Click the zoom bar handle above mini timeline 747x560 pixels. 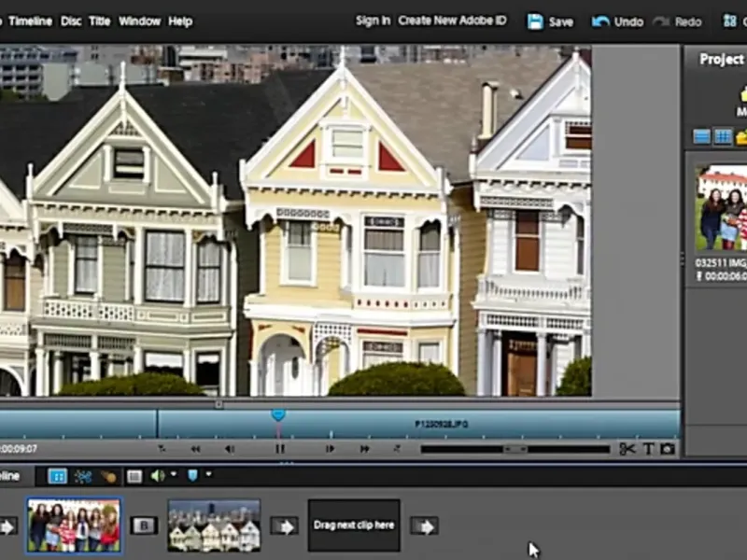(x=218, y=404)
